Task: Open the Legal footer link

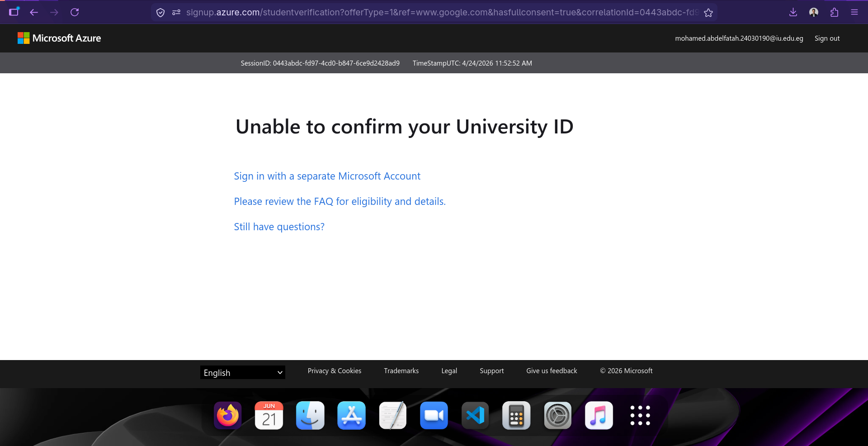Action: pos(449,371)
